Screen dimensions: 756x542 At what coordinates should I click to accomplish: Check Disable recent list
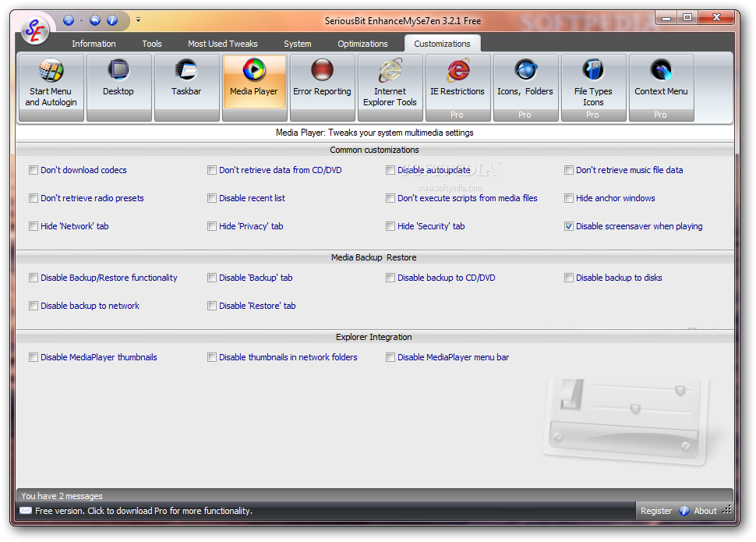[x=212, y=198]
